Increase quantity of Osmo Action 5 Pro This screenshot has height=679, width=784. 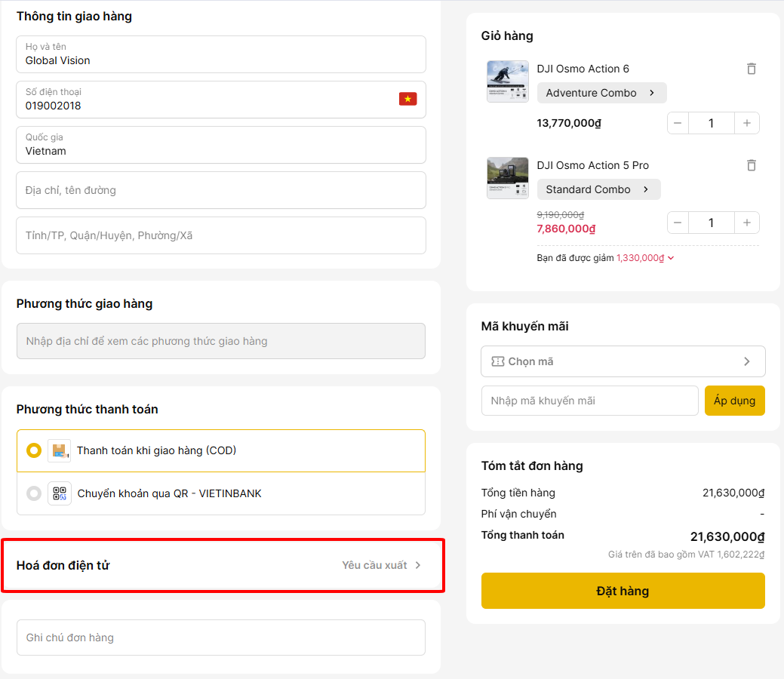point(746,223)
